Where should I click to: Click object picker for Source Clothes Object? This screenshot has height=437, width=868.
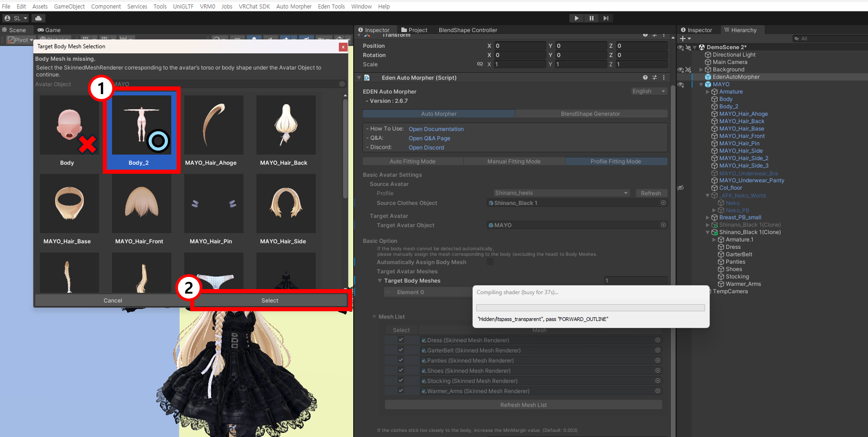click(x=663, y=203)
